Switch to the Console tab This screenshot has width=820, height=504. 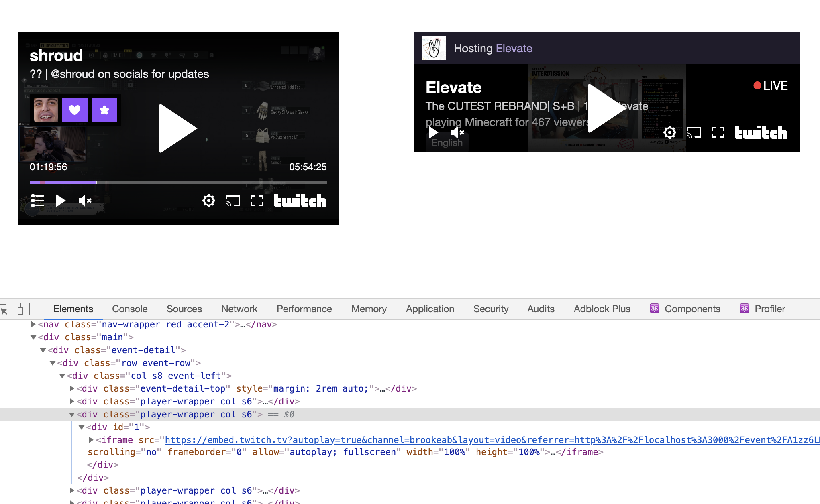click(x=130, y=309)
